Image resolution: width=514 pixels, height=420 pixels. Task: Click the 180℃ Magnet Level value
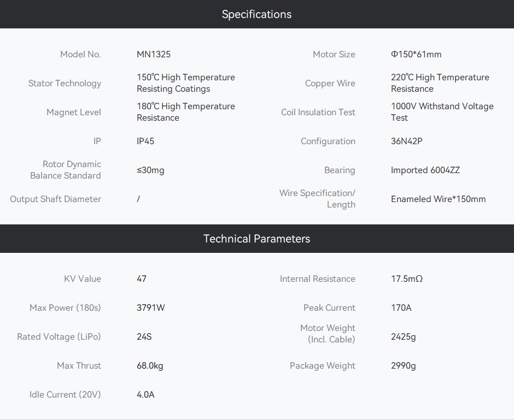(x=185, y=112)
